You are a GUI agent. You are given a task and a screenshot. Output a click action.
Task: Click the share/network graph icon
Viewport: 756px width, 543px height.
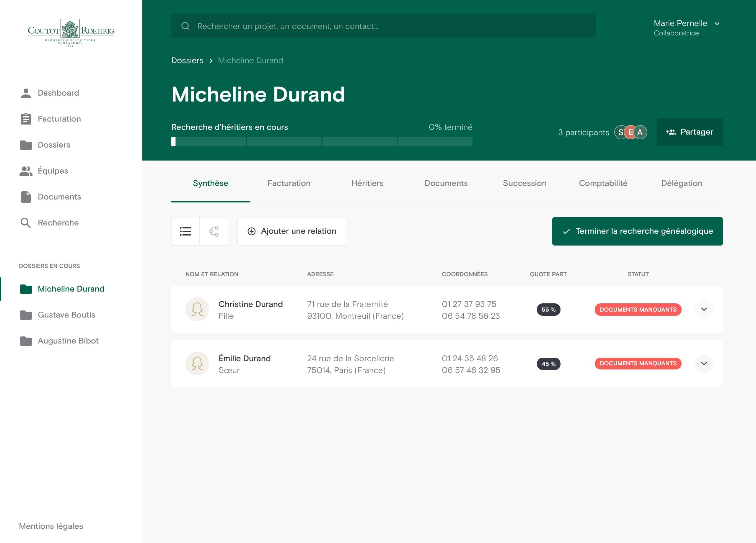214,230
